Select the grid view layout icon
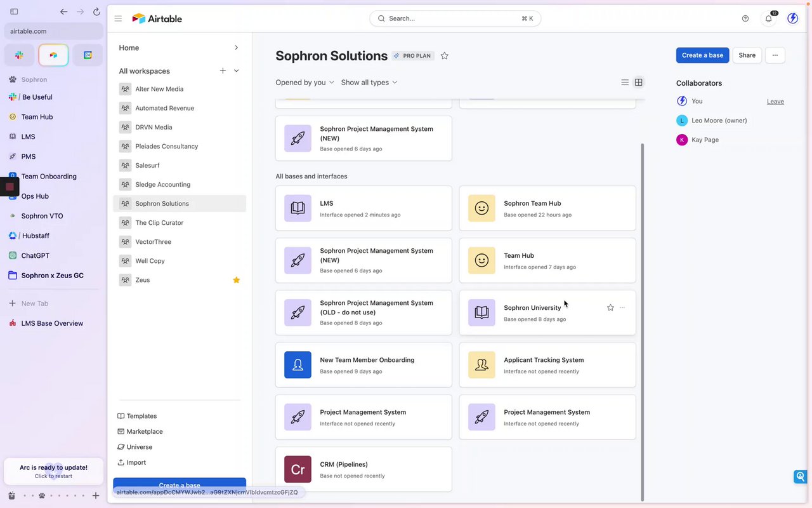812x508 pixels. [639, 83]
